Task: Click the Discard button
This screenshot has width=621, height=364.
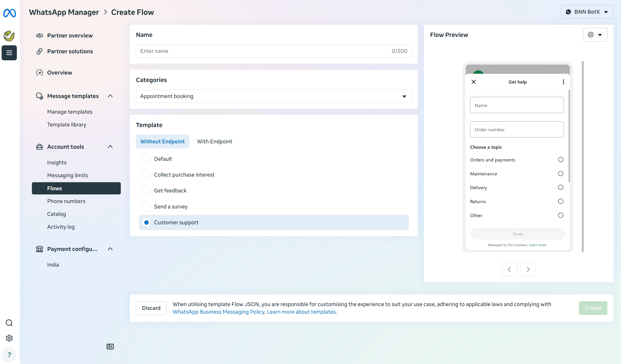Action: click(x=151, y=308)
